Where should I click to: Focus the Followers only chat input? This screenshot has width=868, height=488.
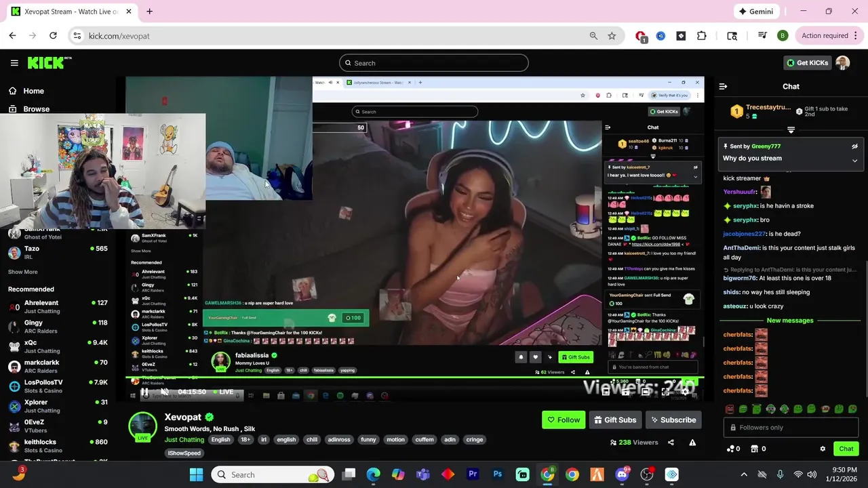(791, 428)
